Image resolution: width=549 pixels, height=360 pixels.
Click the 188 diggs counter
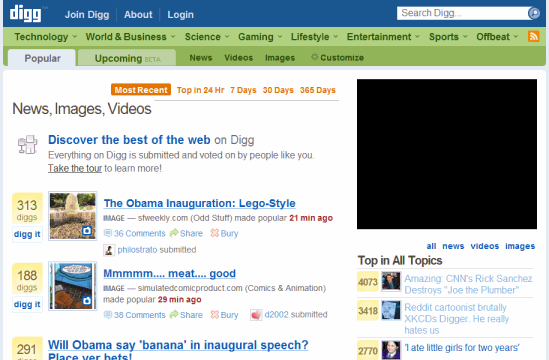point(27,279)
